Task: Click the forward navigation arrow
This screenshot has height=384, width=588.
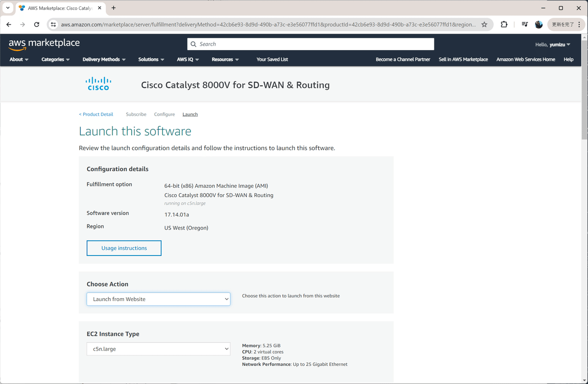Action: click(22, 24)
